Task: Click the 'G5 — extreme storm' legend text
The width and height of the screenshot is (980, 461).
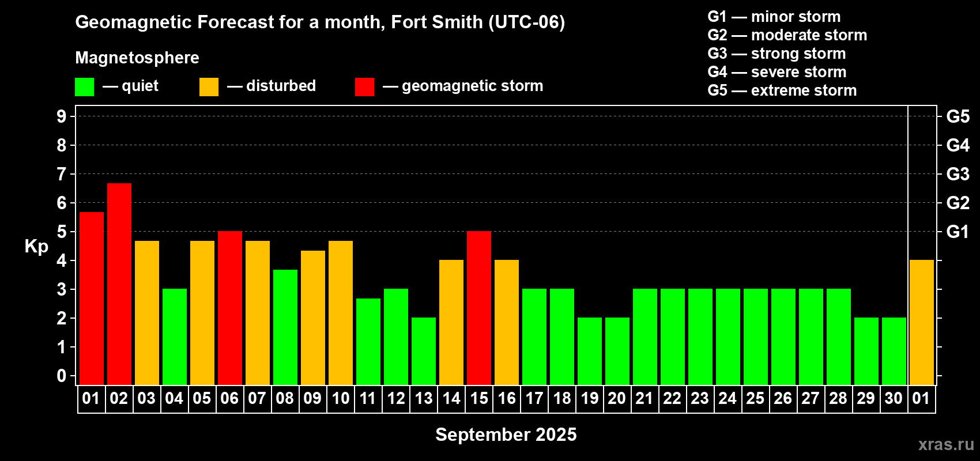Action: tap(782, 90)
